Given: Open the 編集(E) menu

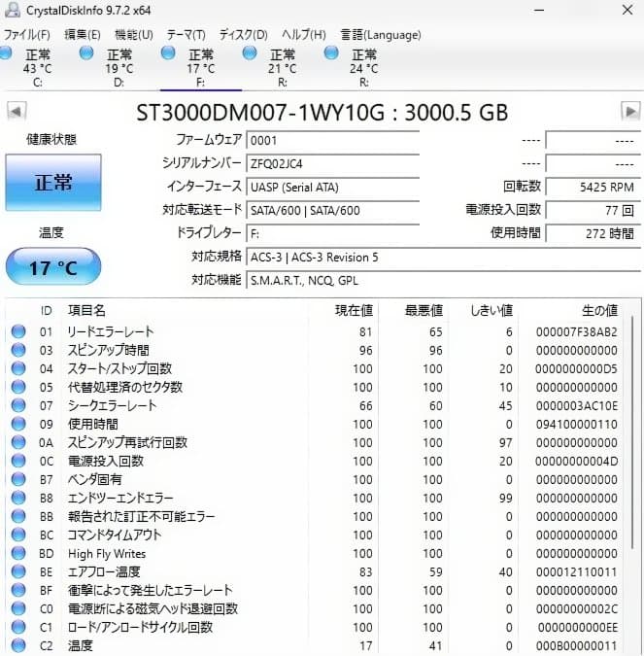Looking at the screenshot, I should point(83,34).
